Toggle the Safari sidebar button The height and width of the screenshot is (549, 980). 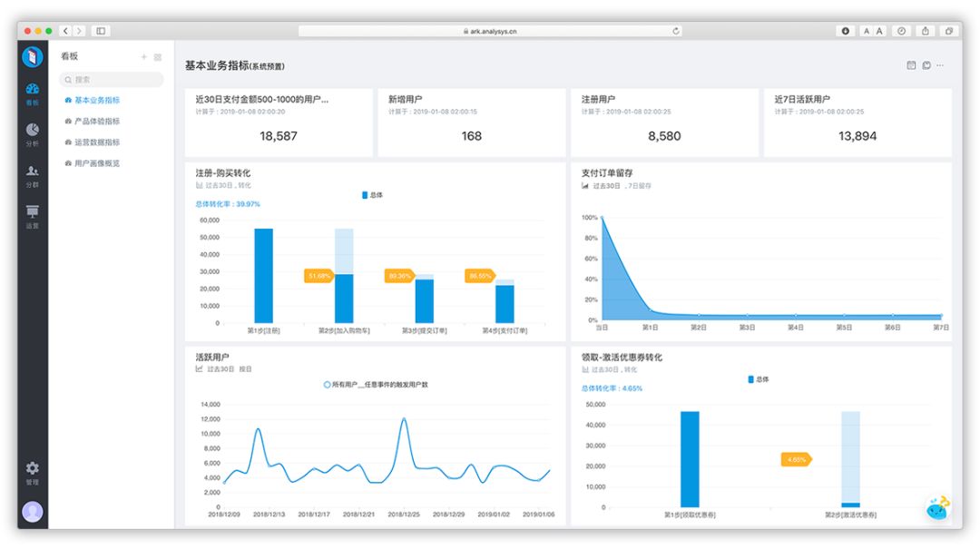coord(101,31)
